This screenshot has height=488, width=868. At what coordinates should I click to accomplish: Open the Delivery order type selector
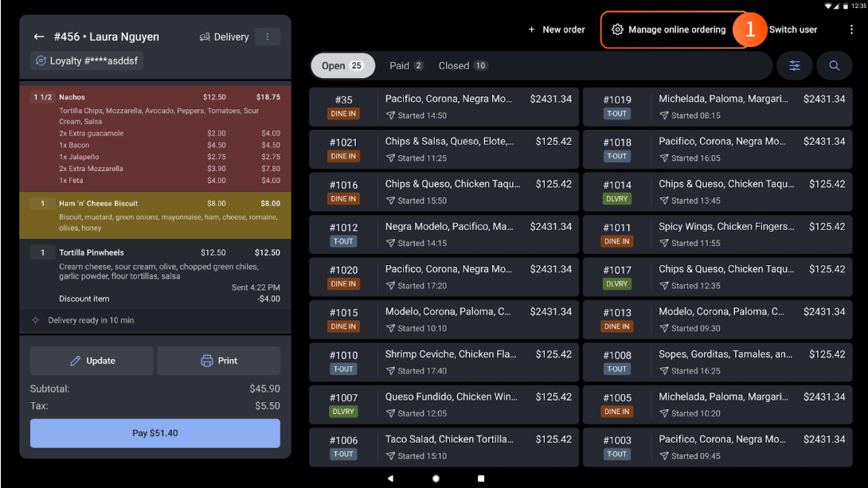(x=225, y=37)
